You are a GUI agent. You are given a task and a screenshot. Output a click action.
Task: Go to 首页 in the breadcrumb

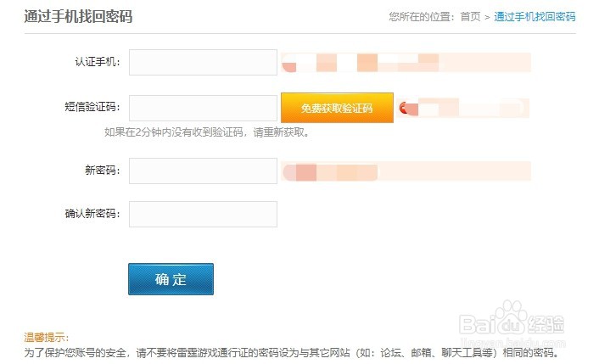tap(470, 16)
